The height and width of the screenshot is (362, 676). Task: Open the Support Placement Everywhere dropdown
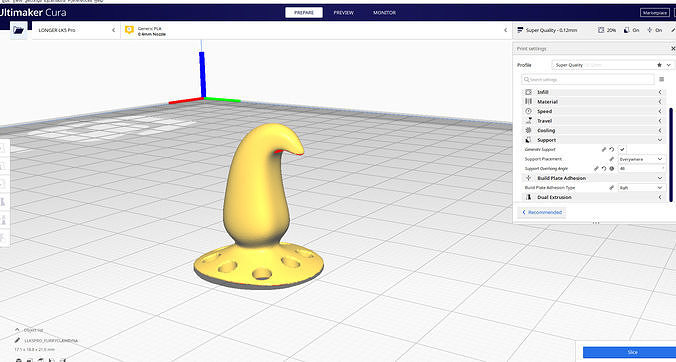(x=642, y=159)
